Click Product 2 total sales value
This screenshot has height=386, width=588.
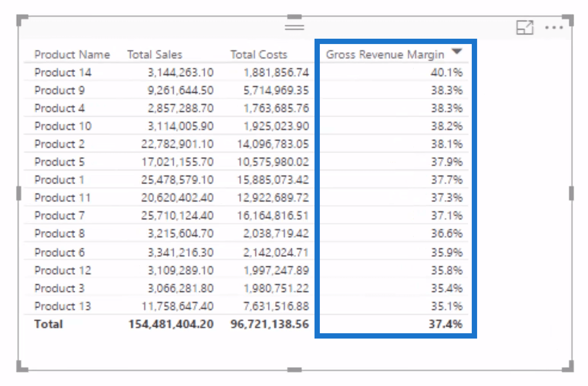pos(177,144)
